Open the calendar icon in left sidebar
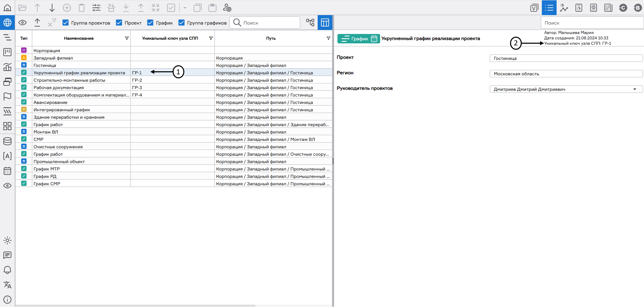The height and width of the screenshot is (307, 644). (7, 171)
